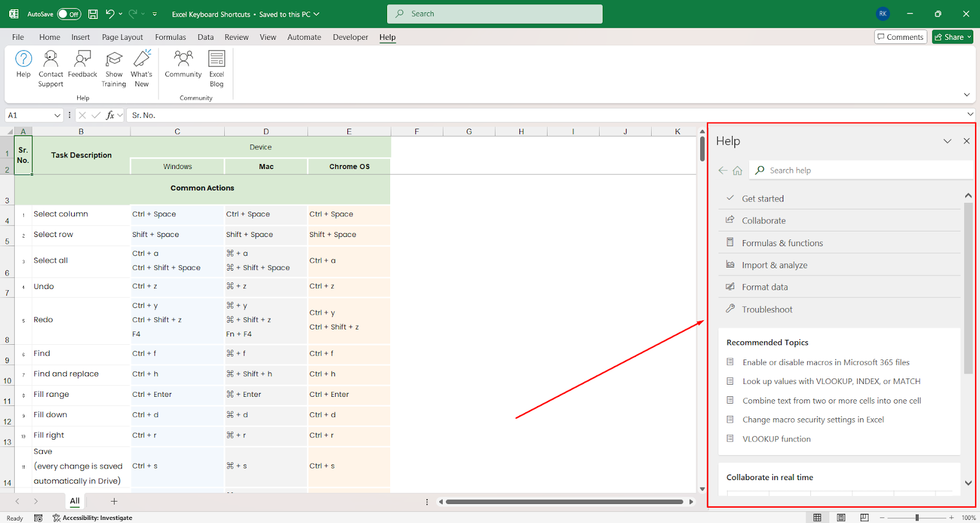Click the macro recording icon in status bar

(38, 517)
